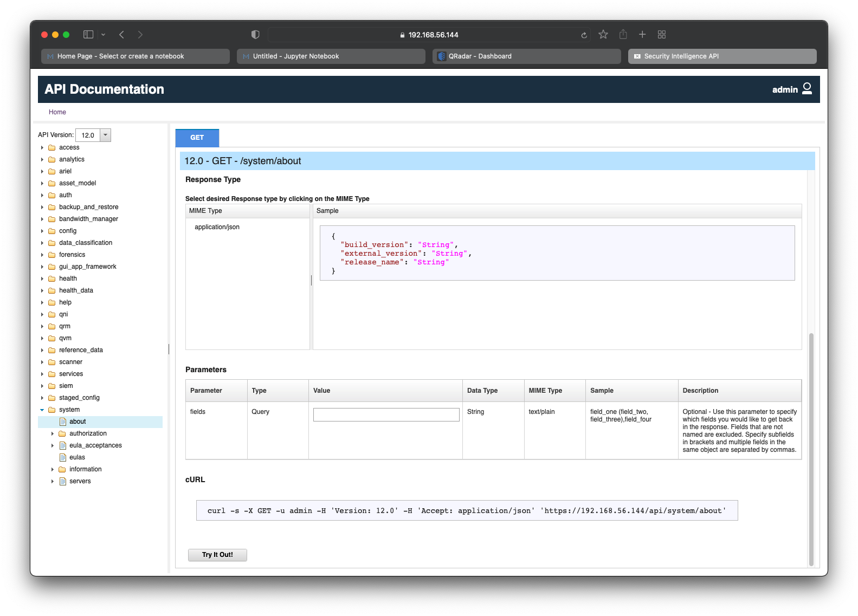
Task: Select Security Intelligence API browser tab
Action: 722,56
